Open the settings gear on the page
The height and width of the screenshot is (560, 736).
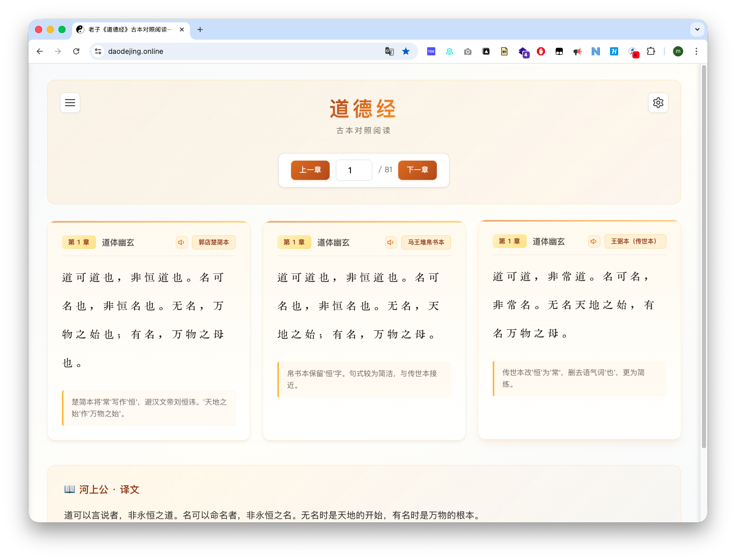pos(658,102)
